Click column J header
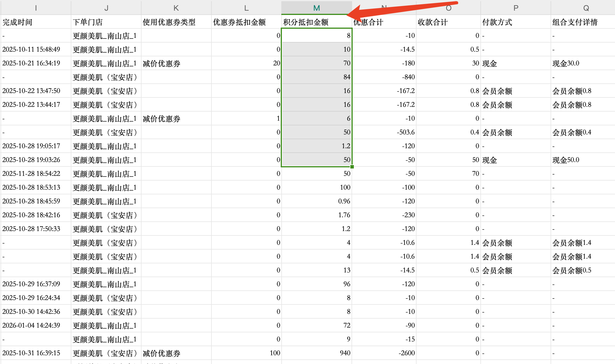Viewport: 615px width, 364px height. [x=106, y=8]
